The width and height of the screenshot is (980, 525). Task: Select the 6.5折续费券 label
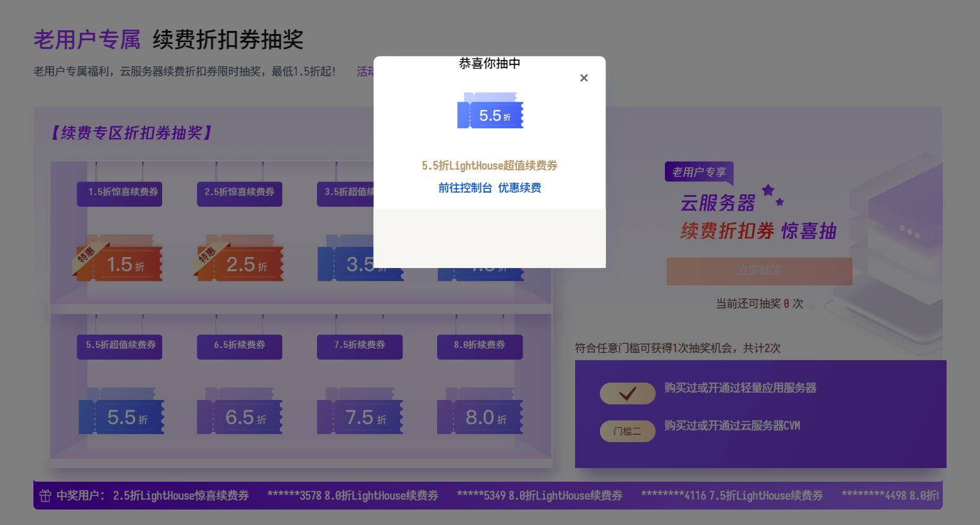click(x=240, y=346)
